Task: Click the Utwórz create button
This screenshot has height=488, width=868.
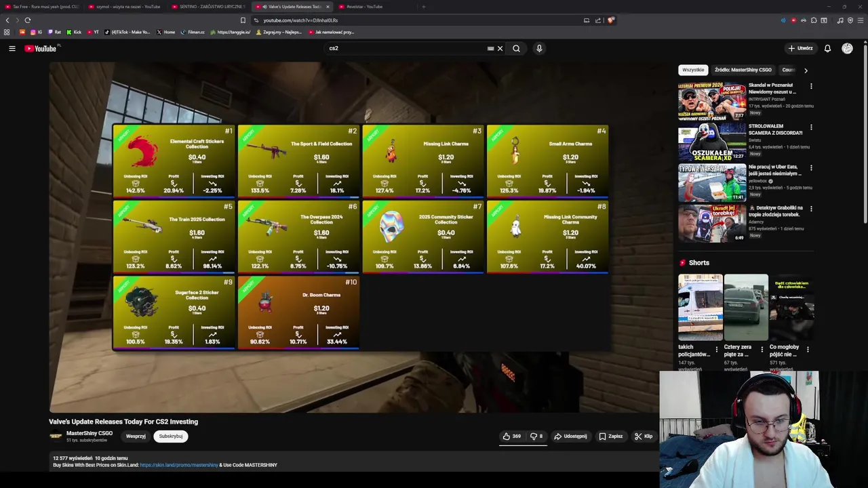Action: (x=800, y=48)
